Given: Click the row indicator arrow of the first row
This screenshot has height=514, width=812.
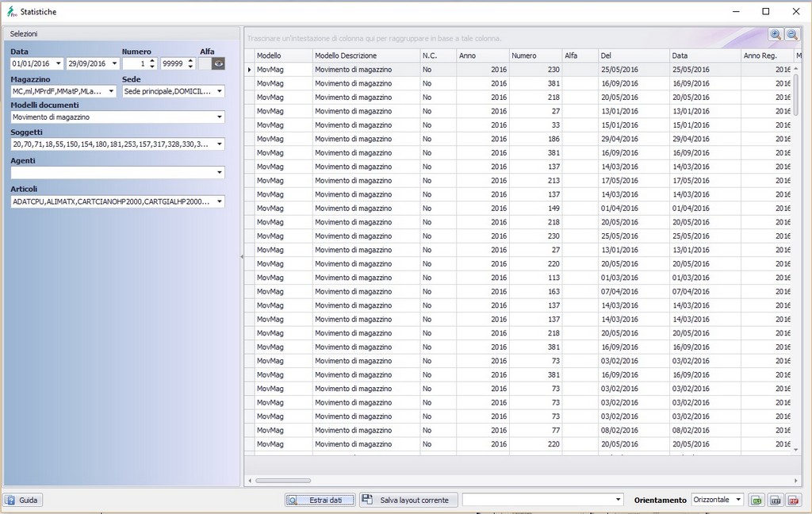Looking at the screenshot, I should pyautogui.click(x=250, y=70).
